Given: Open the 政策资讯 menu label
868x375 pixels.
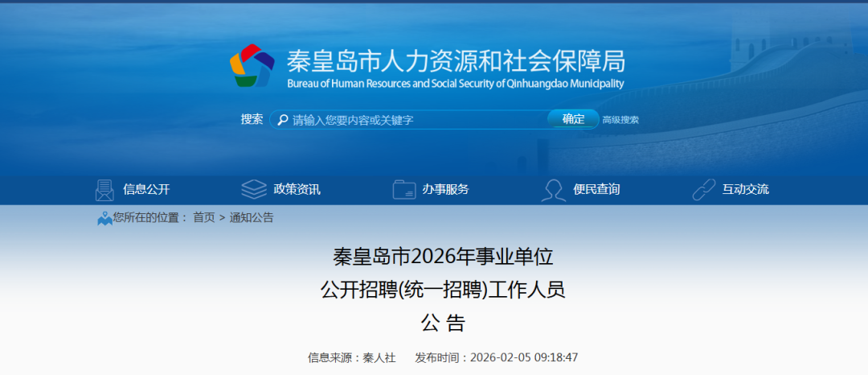Looking at the screenshot, I should tap(297, 190).
